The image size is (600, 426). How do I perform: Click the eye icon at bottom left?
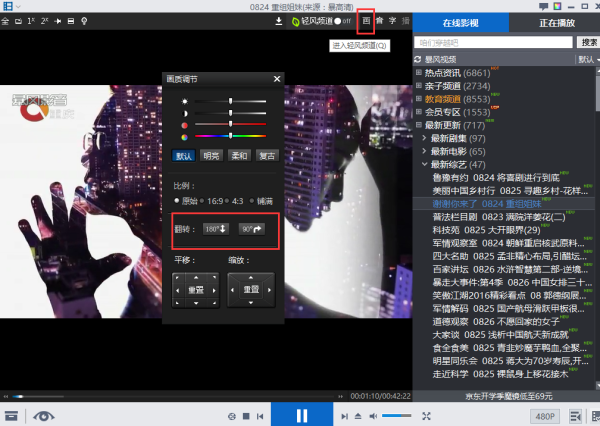44,415
